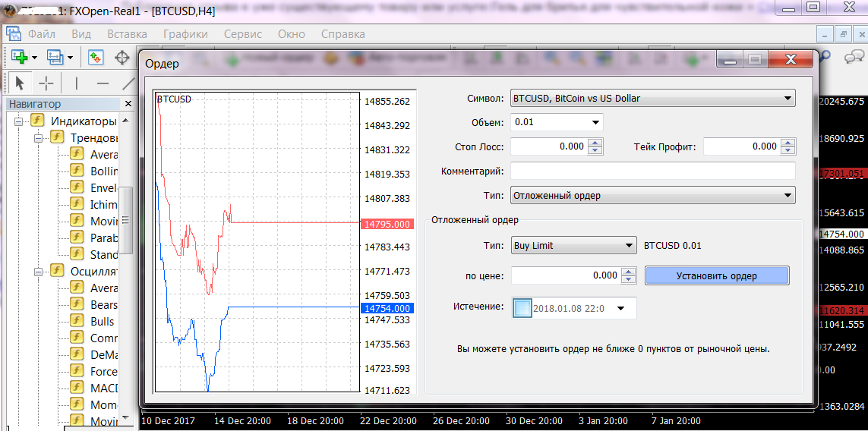
Task: Click the Navigator panel vertical scrollbar thumb
Action: (126, 220)
